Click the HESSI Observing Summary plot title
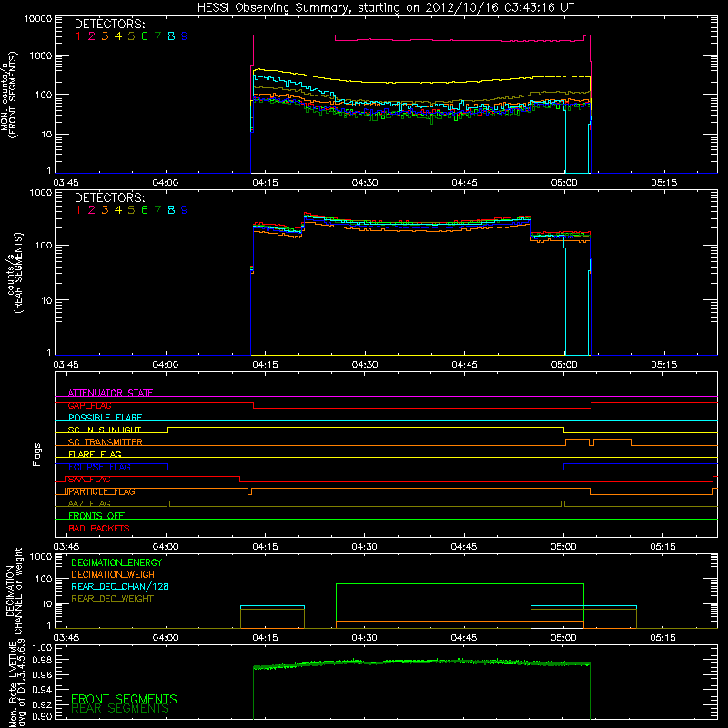 tap(385, 8)
